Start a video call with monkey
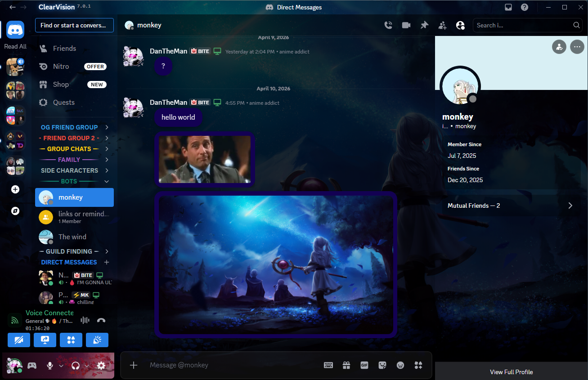Screen dimensions: 588x380 click(x=406, y=25)
